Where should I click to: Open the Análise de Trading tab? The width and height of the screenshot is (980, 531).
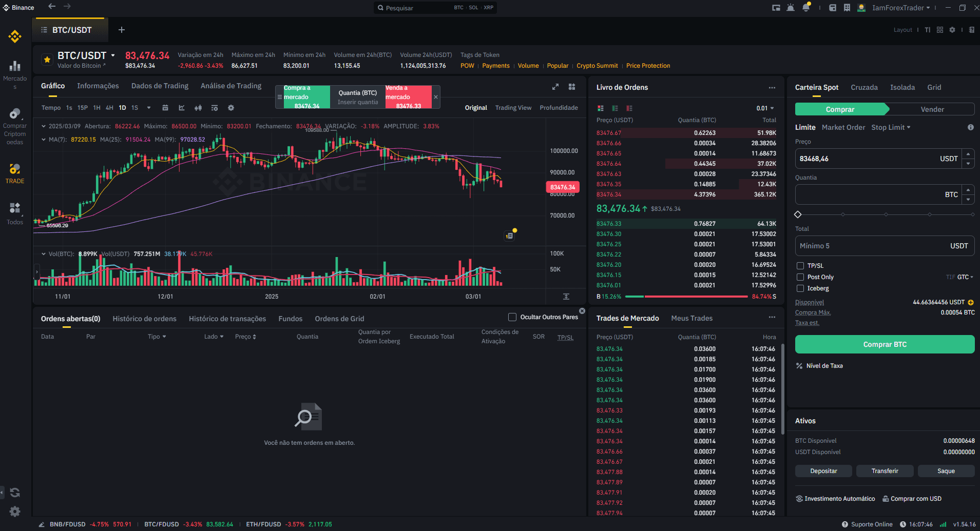coord(231,86)
